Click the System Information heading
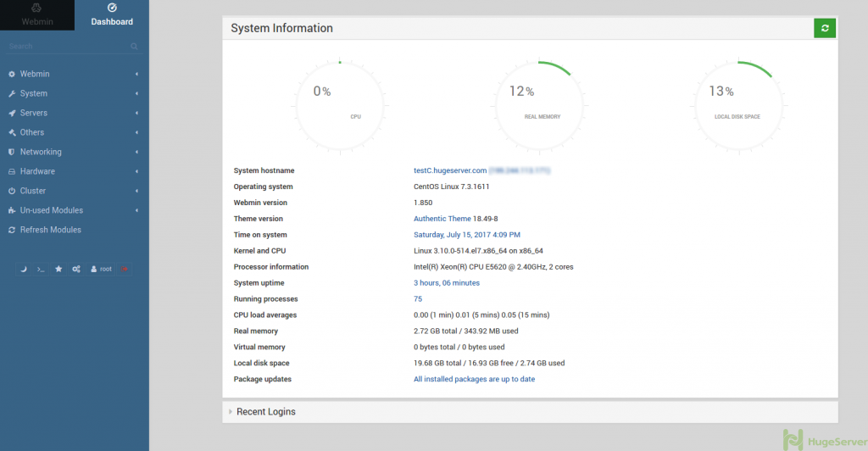 tap(281, 28)
